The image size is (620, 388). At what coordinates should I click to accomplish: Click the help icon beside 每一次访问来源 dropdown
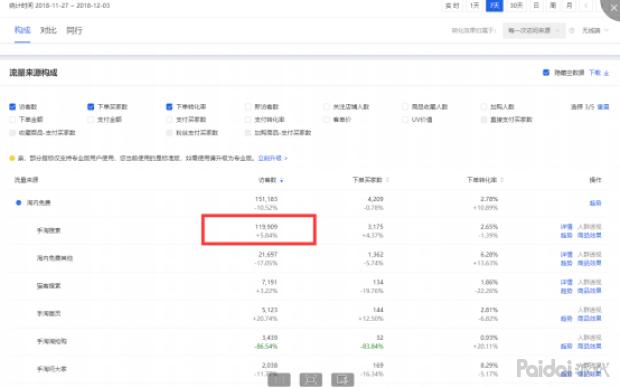tap(571, 30)
